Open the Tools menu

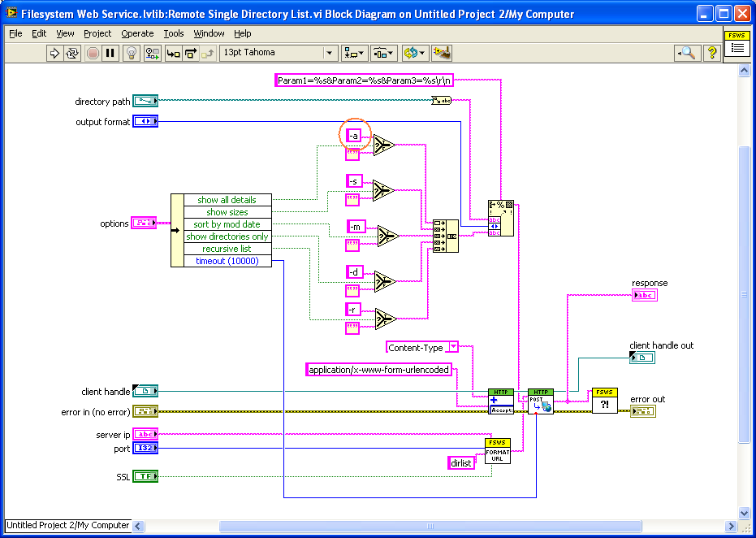pyautogui.click(x=174, y=33)
